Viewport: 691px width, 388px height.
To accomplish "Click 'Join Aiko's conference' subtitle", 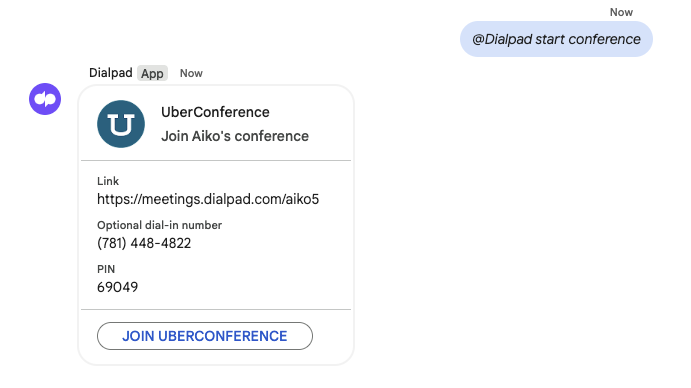I will tap(235, 136).
